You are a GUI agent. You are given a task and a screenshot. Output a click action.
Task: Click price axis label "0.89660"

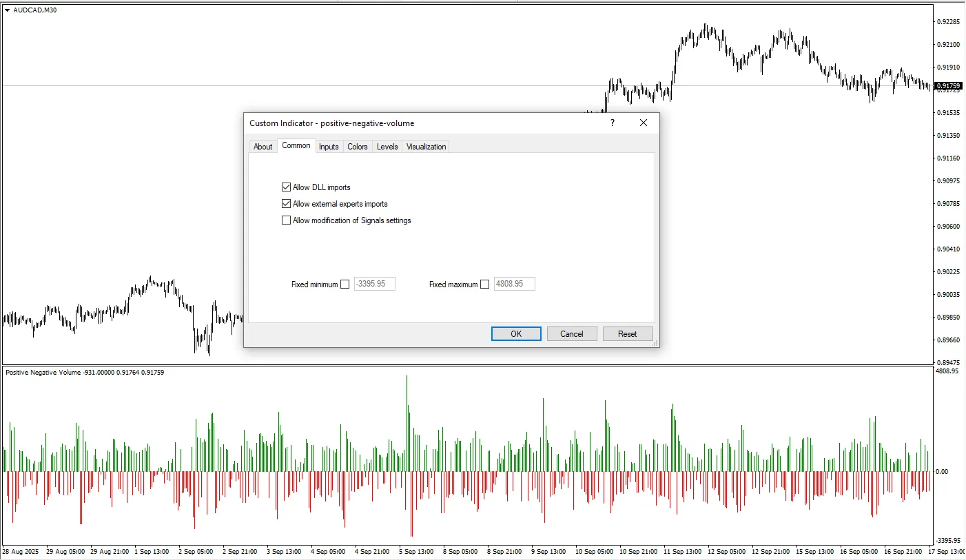[x=949, y=340]
